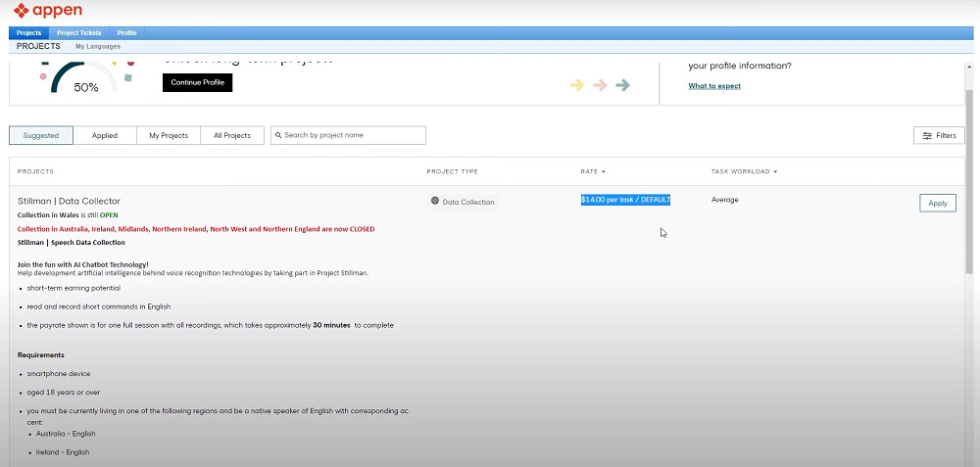Click the pink right arrow icon
Viewport: 980px width, 467px height.
tap(600, 85)
